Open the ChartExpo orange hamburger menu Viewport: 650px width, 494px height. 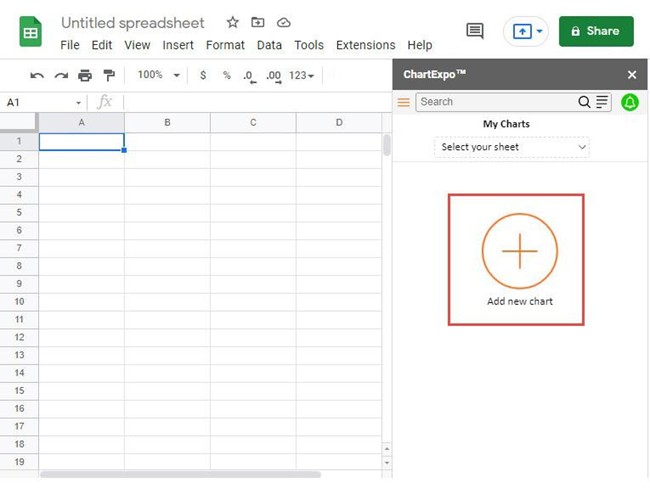click(403, 102)
